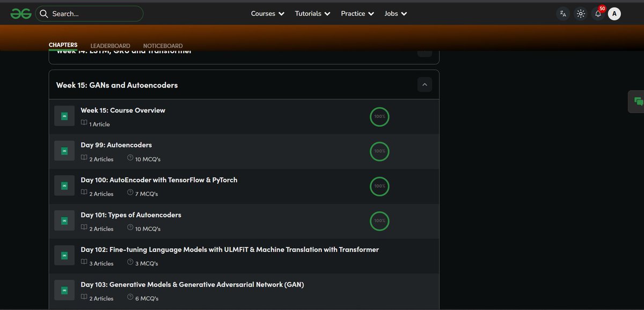Open the Practice dropdown menu
This screenshot has width=644, height=310.
tap(357, 13)
